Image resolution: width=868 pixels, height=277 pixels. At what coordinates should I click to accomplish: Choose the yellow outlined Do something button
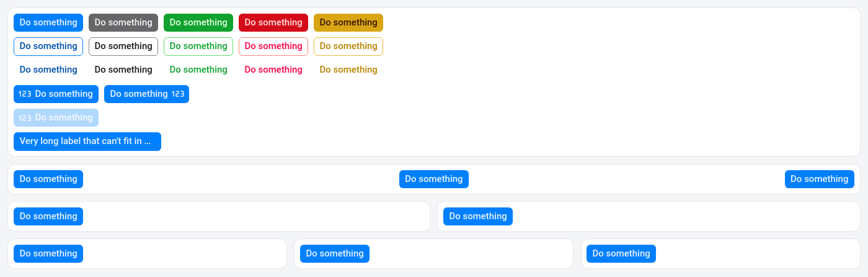click(x=348, y=46)
